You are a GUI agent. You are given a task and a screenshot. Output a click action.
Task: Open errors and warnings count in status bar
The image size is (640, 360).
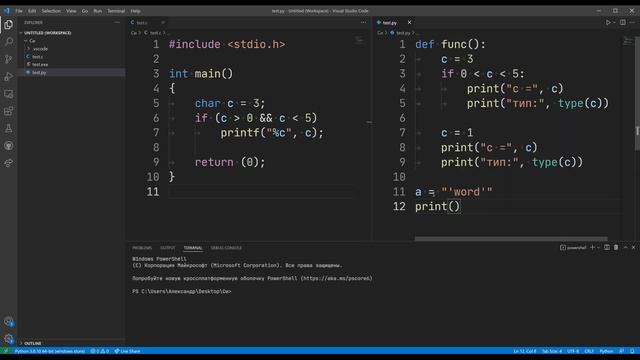click(x=100, y=351)
